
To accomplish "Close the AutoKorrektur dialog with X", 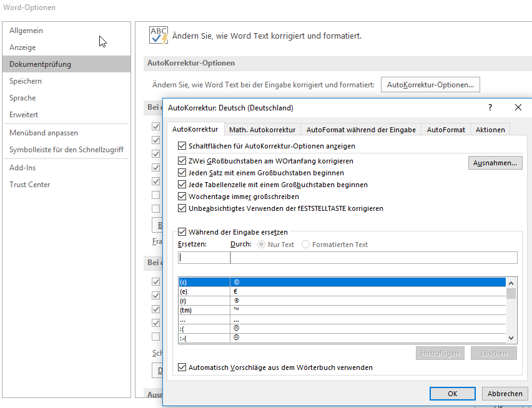I will (518, 108).
